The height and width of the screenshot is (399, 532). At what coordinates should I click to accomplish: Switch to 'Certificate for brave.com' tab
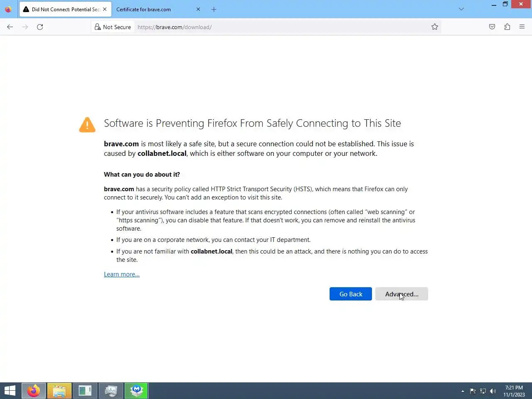click(x=158, y=9)
